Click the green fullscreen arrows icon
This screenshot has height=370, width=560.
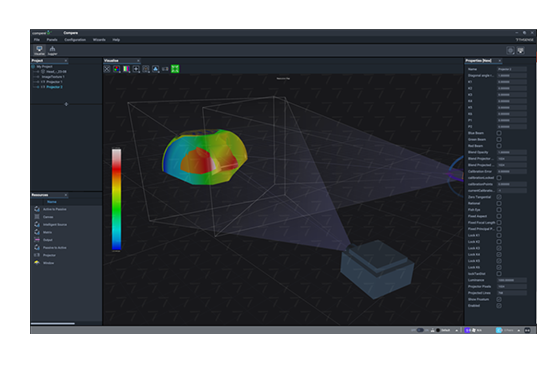(175, 69)
